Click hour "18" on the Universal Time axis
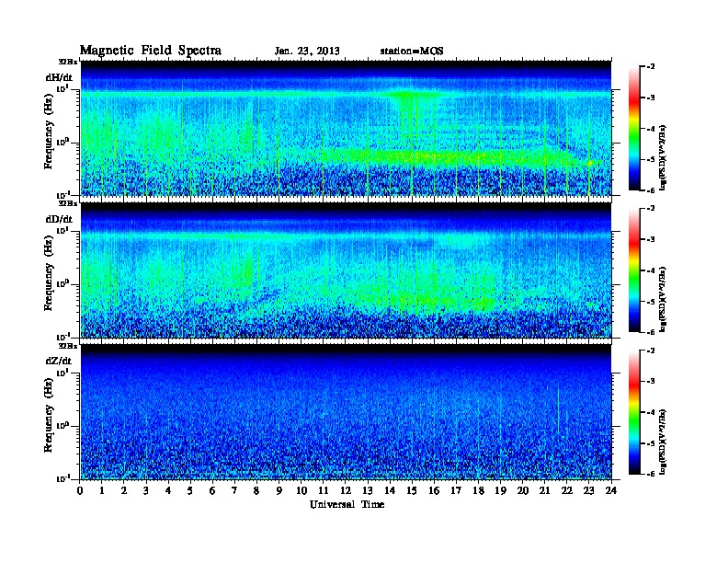The image size is (728, 563). click(x=478, y=490)
